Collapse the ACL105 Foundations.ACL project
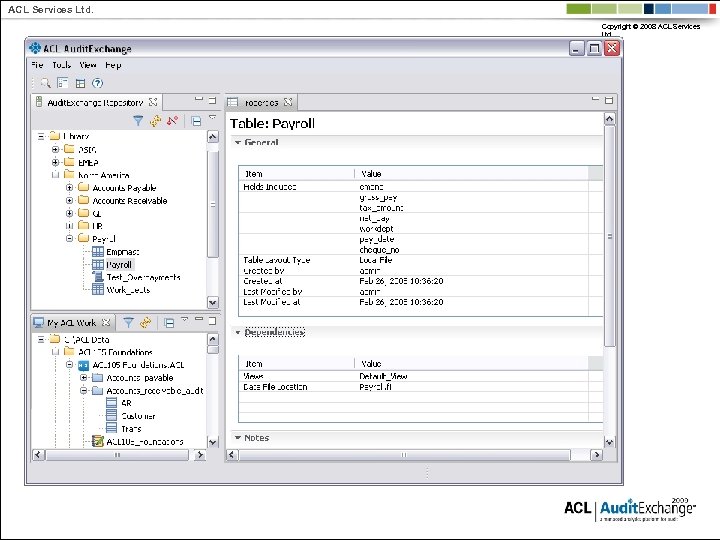The height and width of the screenshot is (540, 720). [69, 365]
